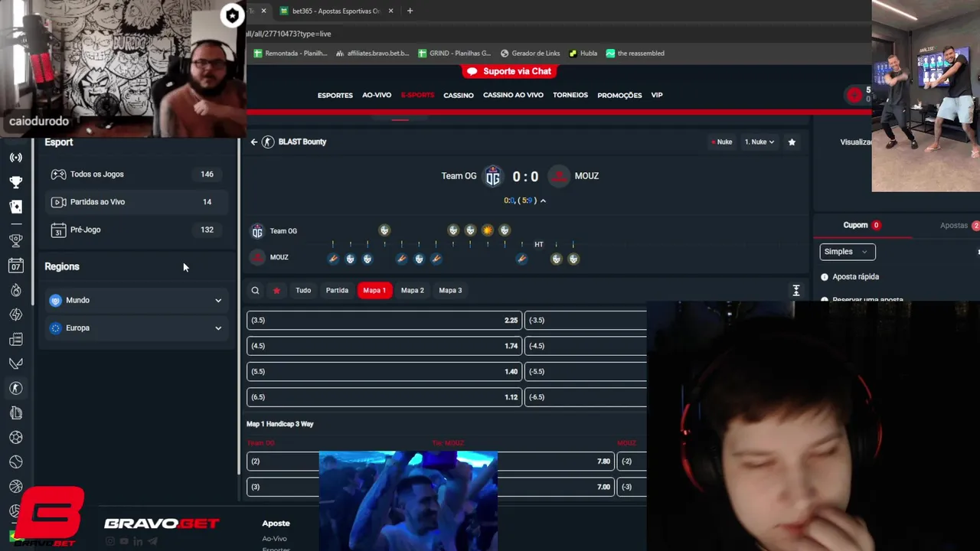Screen dimensions: 980x551
Task: Expand the Europa region
Action: [136, 328]
